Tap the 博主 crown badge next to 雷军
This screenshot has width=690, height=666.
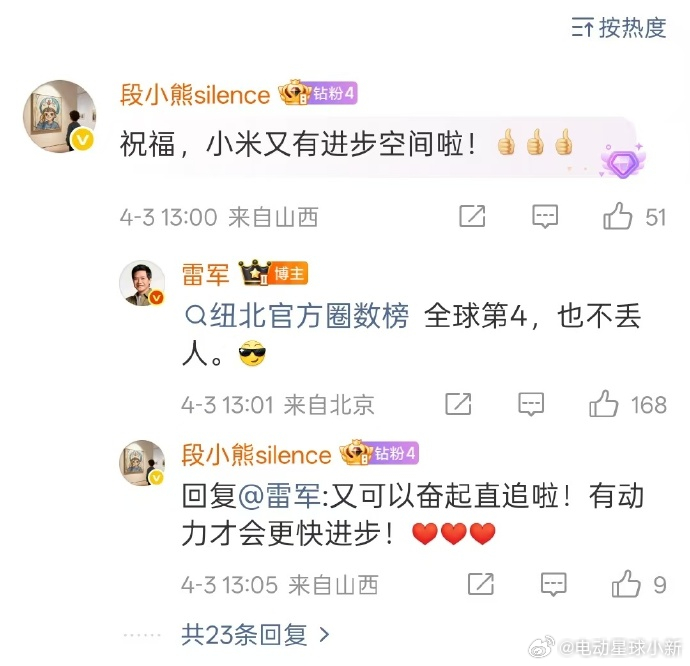273,273
